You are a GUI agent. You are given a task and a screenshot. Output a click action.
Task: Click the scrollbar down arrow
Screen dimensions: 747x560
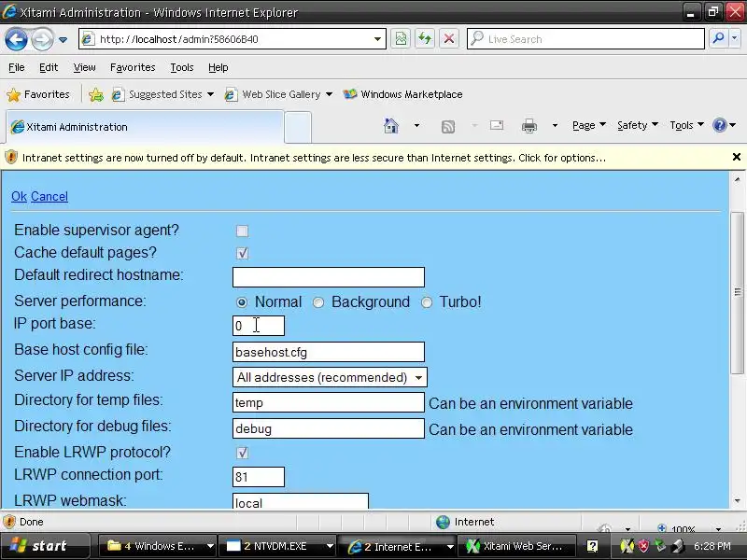pos(737,501)
